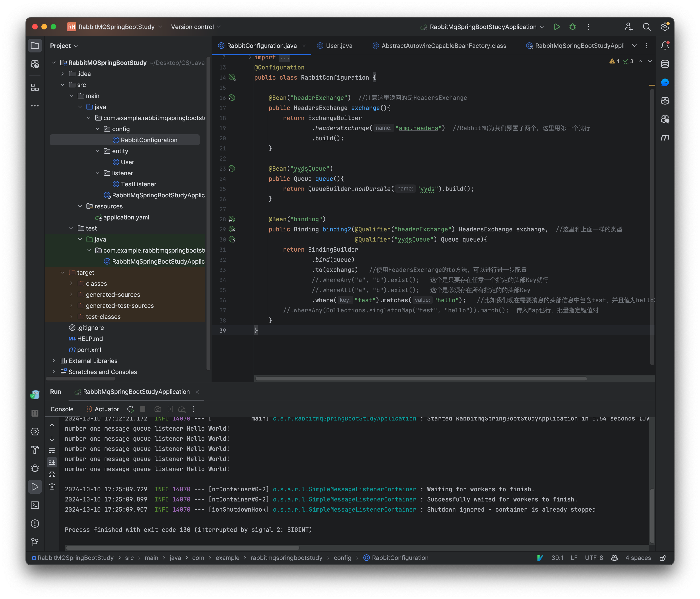700x599 pixels.
Task: Start debugging with the bug icon
Action: [572, 27]
